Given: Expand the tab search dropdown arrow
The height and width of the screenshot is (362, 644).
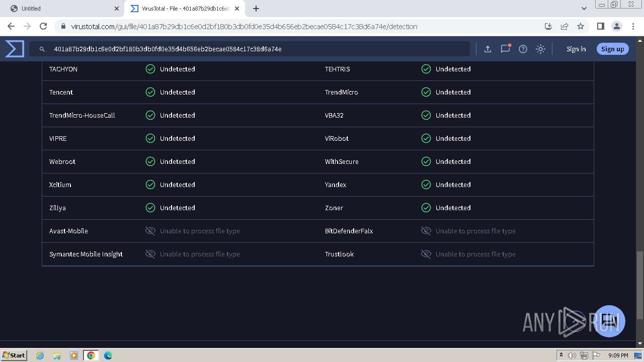Looking at the screenshot, I should (584, 9).
